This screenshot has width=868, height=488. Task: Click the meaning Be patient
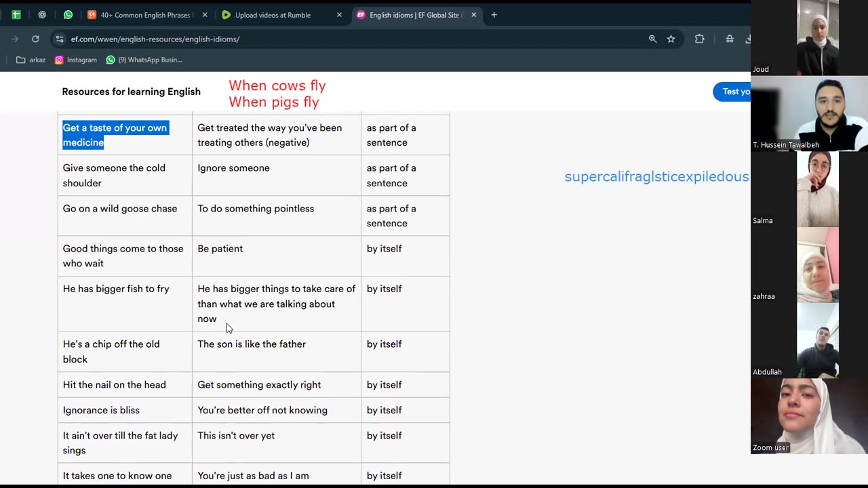pos(220,249)
